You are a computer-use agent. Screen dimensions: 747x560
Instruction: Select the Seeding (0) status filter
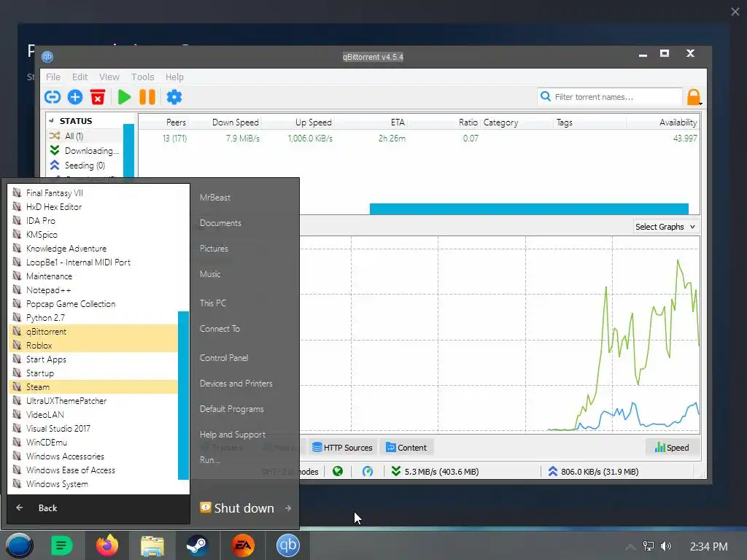85,166
